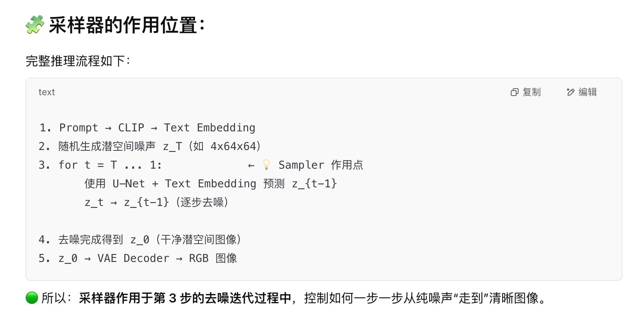
Task: Click the heading 采样器的作用位置
Action: pos(123,25)
